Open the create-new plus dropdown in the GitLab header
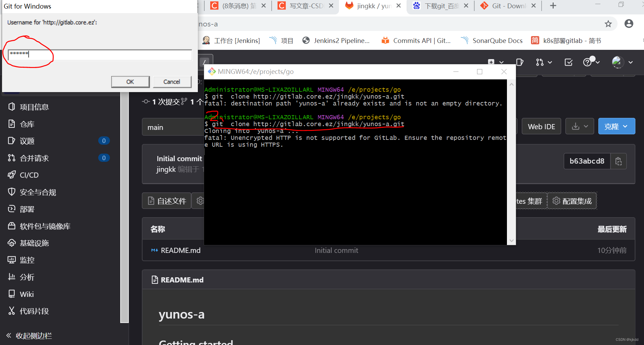Image resolution: width=644 pixels, height=345 pixels. [496, 62]
